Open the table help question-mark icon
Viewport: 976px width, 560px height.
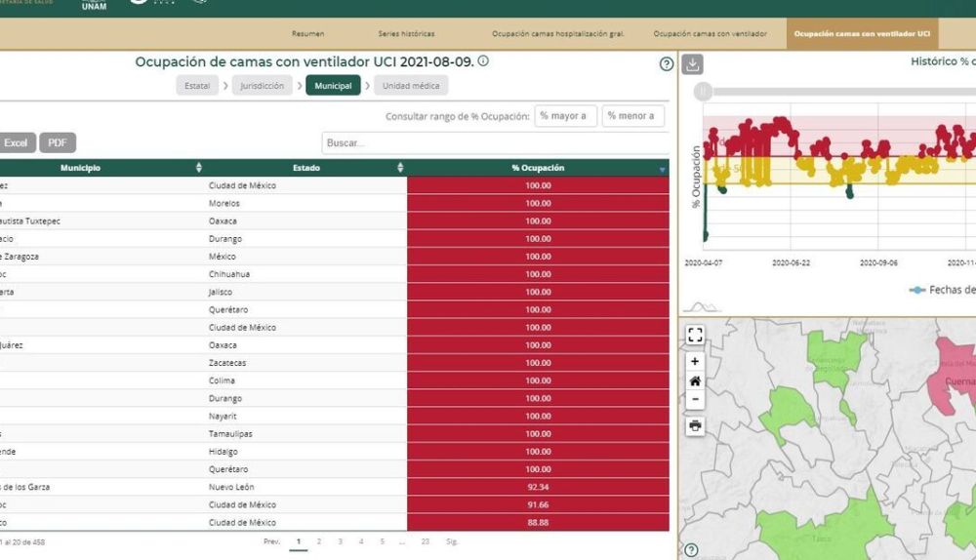667,64
